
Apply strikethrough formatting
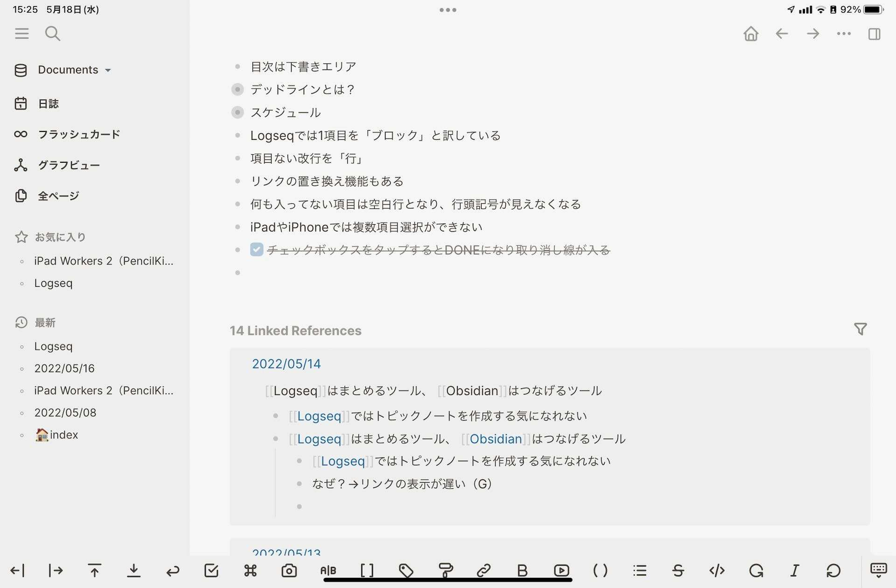click(x=678, y=570)
